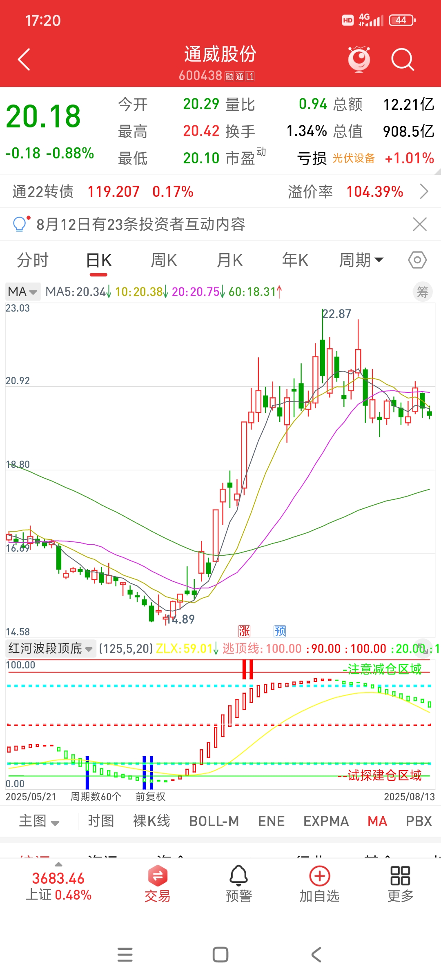Tap the lightbulb investor interaction icon
Screen dimensions: 441x980
pos(20,223)
